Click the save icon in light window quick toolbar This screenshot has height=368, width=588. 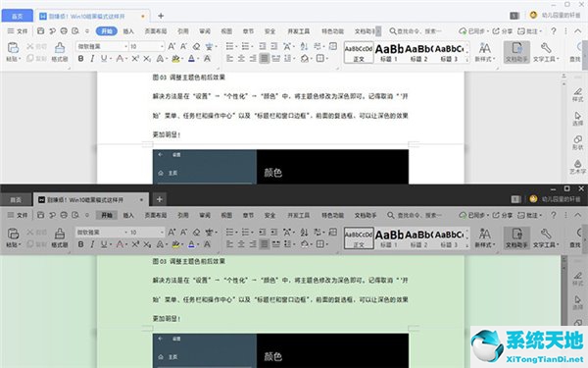(40, 31)
